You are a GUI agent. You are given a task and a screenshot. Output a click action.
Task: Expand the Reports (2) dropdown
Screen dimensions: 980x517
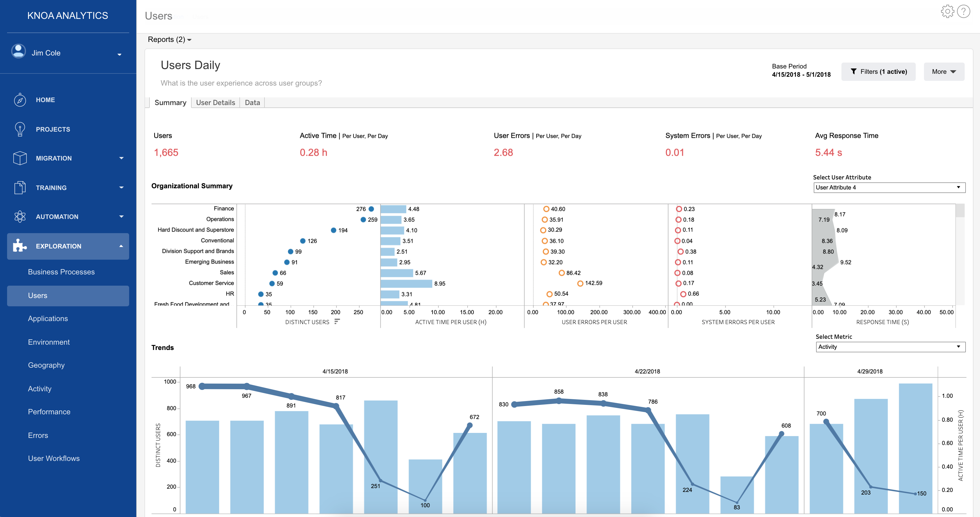169,40
